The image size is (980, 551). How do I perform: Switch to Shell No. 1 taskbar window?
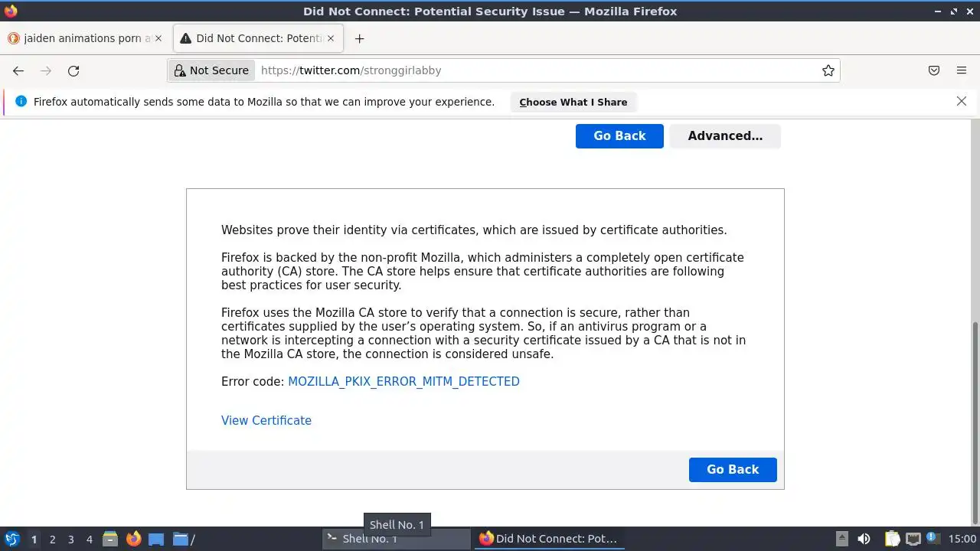pos(396,539)
